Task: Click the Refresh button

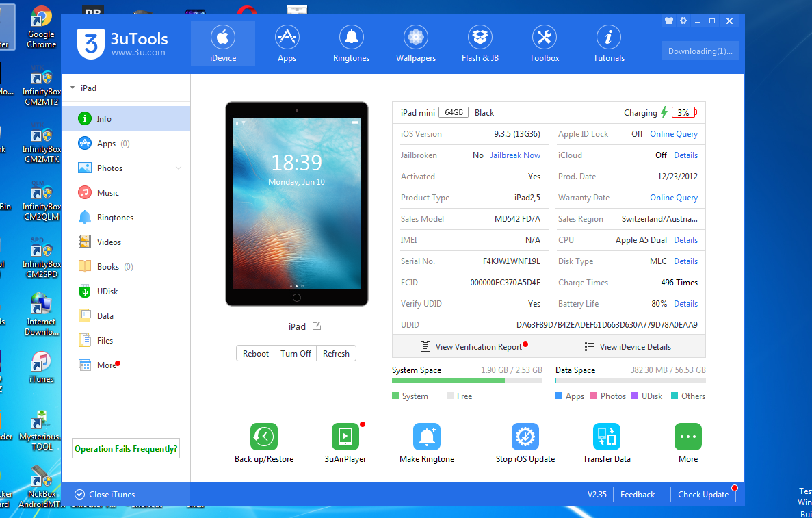Action: (336, 353)
